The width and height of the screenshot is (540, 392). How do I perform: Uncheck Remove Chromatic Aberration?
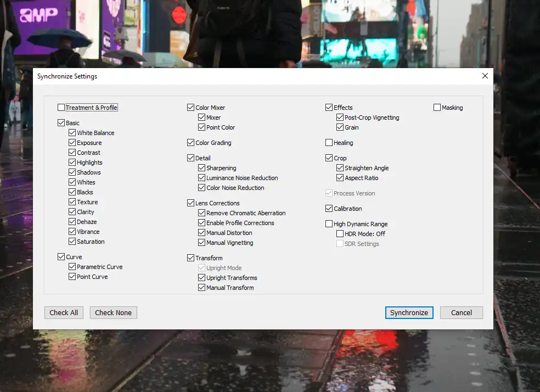(202, 213)
